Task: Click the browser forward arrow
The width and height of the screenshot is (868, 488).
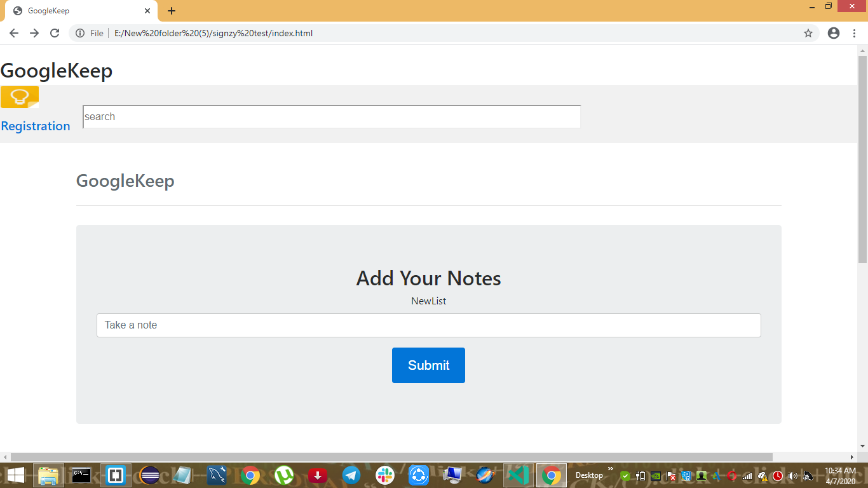Action: click(34, 33)
